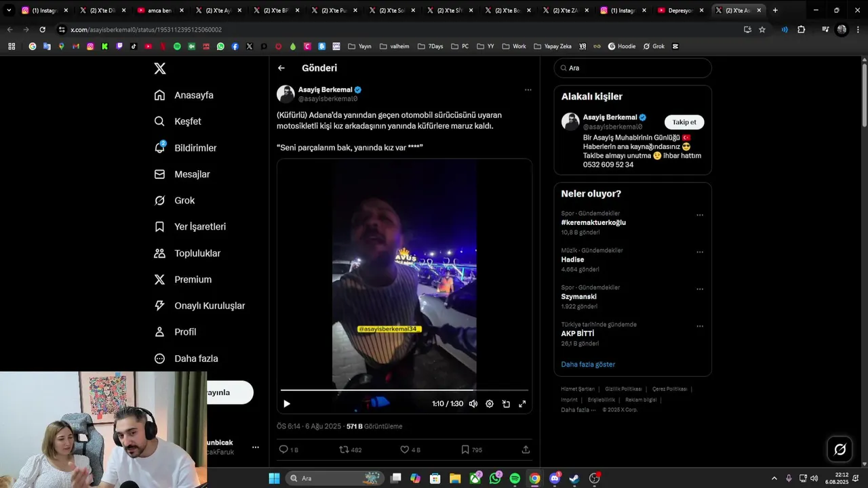Click the share icon under the post
Screen dimensions: 868x488
click(x=526, y=449)
